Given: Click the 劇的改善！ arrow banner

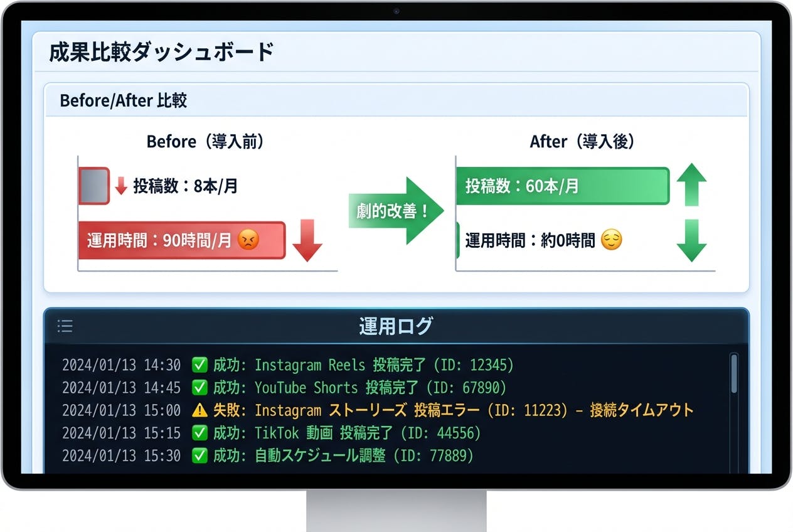Looking at the screenshot, I should coord(395,211).
